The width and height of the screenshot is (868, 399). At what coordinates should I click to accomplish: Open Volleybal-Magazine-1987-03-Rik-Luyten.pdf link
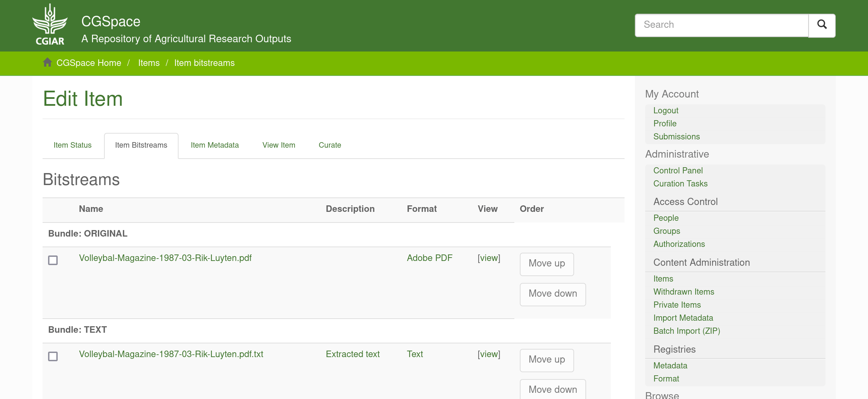point(165,258)
